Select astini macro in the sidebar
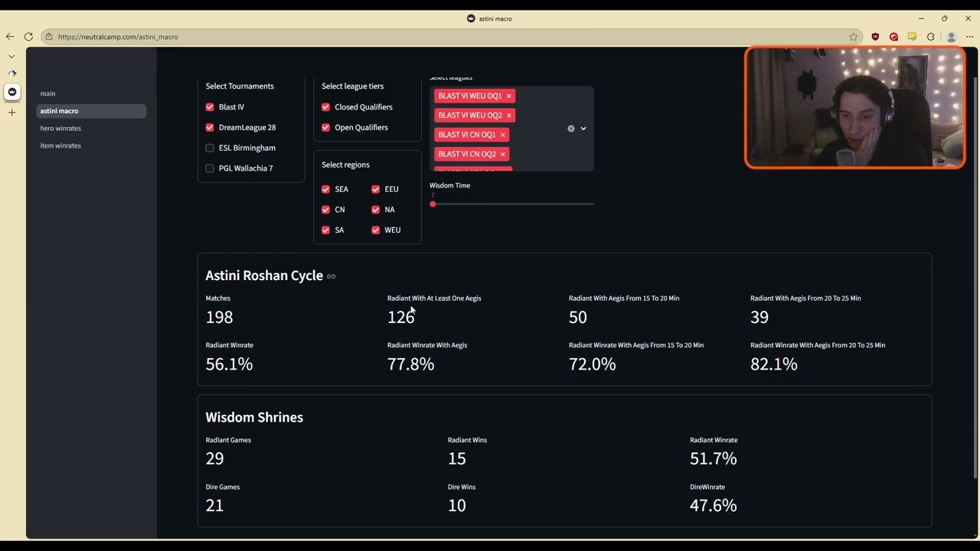This screenshot has width=980, height=551. point(91,111)
